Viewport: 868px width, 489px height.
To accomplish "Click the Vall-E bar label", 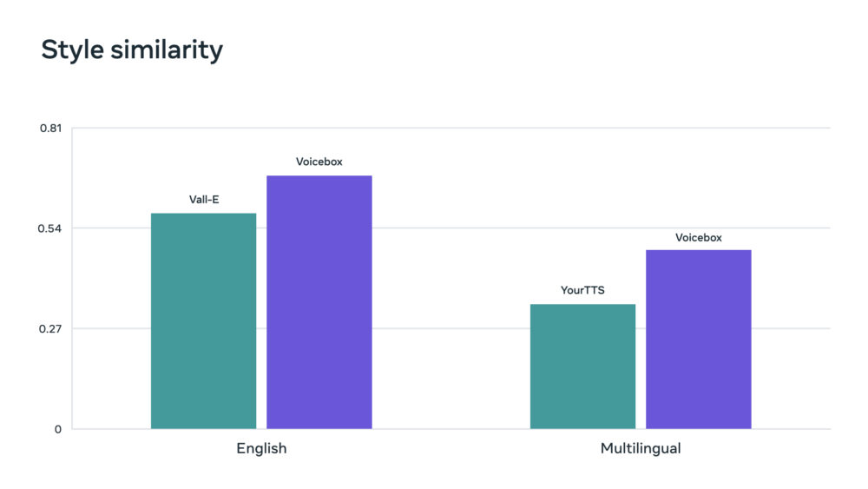I will [x=204, y=200].
